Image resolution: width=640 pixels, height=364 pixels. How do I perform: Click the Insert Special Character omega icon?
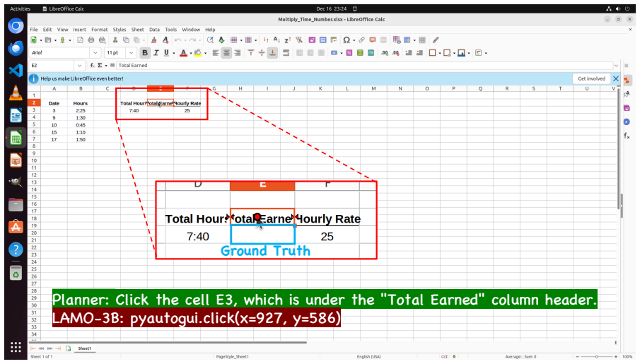tap(346, 40)
